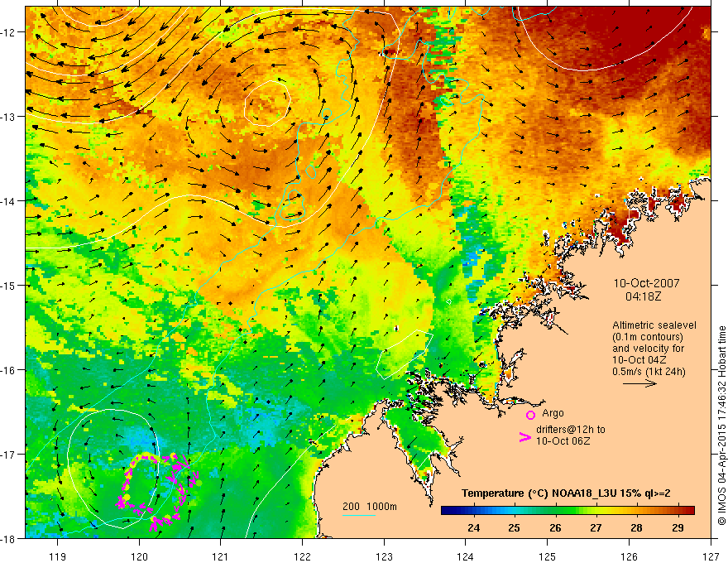Click the colorbar value 27

click(x=596, y=528)
